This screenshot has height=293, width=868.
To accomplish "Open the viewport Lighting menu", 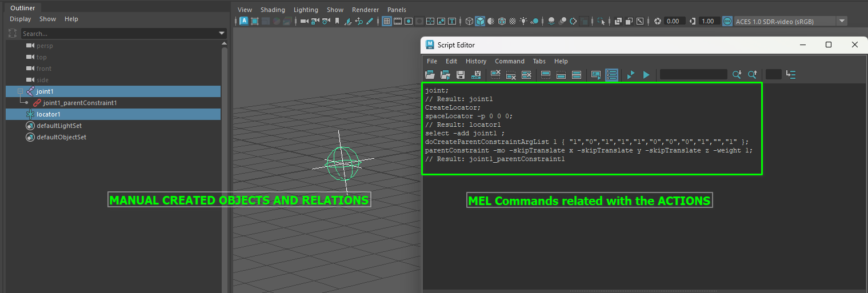I will pyautogui.click(x=306, y=10).
